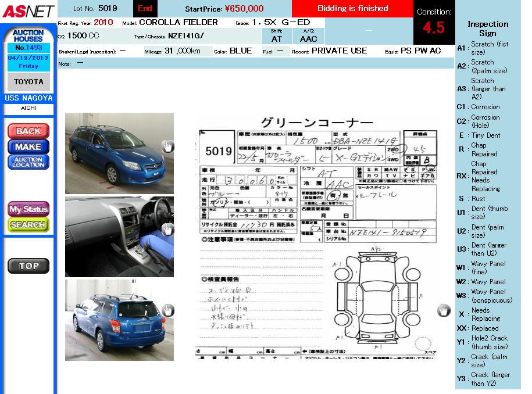
Task: Click the zoom hand icon on rear exterior photo
Action: (x=167, y=310)
